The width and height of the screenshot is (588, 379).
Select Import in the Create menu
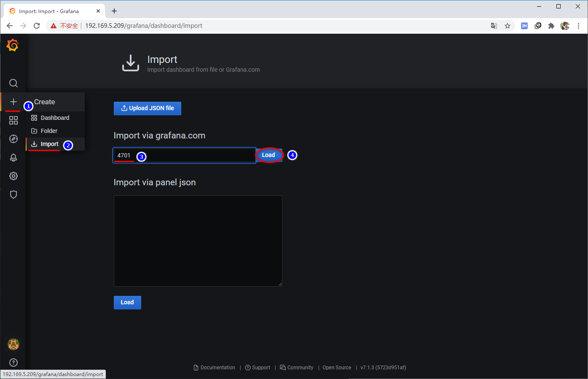click(55, 144)
